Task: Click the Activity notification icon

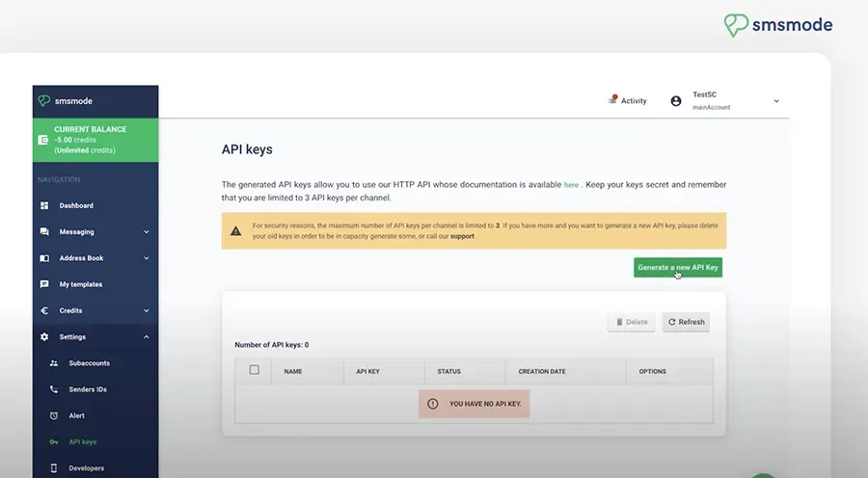Action: [612, 99]
